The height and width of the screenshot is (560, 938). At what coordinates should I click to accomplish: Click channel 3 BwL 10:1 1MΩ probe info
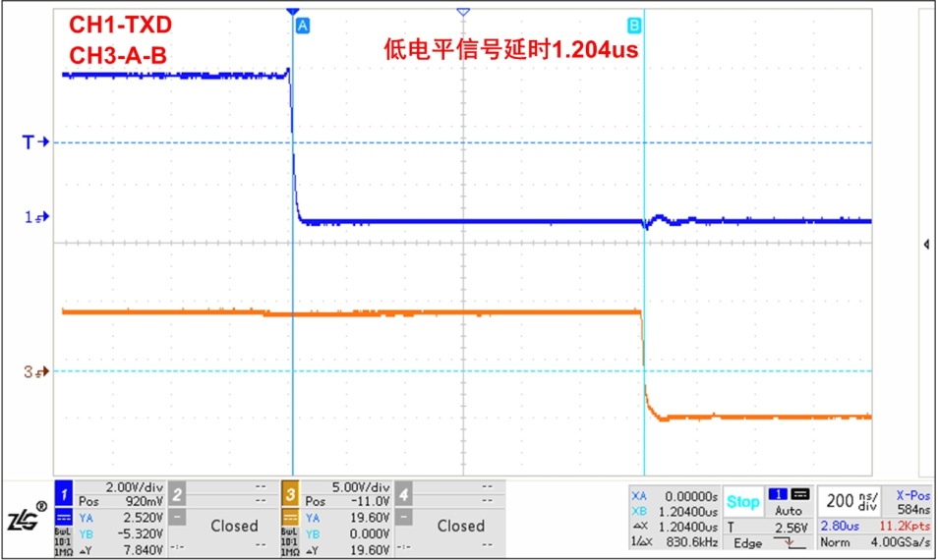pos(290,542)
